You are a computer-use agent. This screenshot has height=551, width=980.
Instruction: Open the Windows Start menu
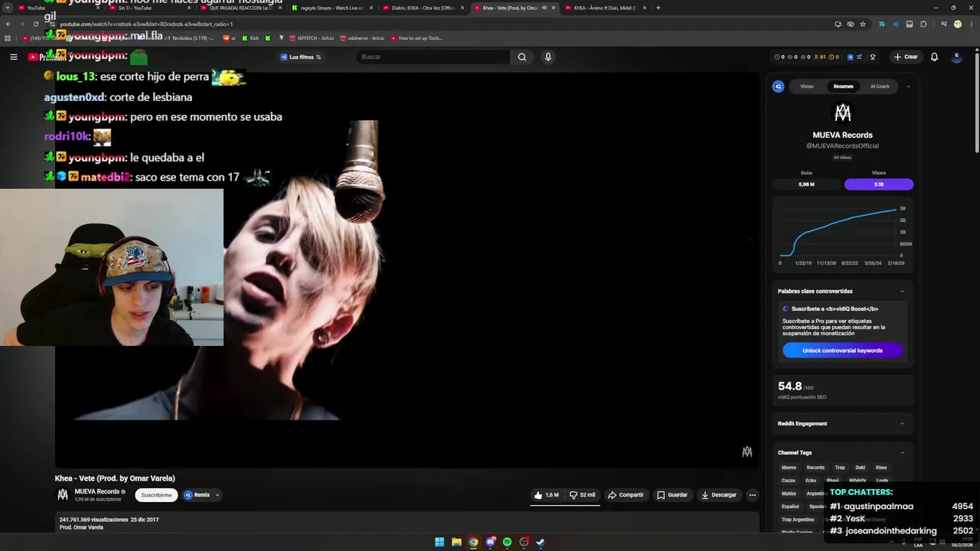(x=439, y=542)
